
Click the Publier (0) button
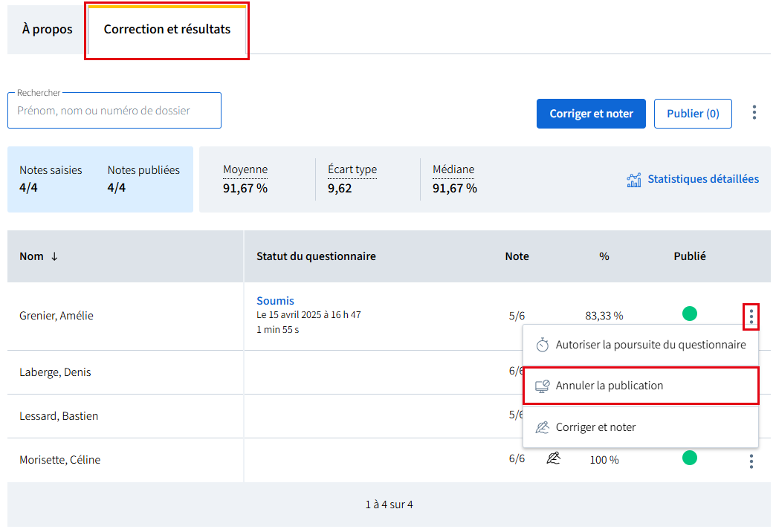693,114
